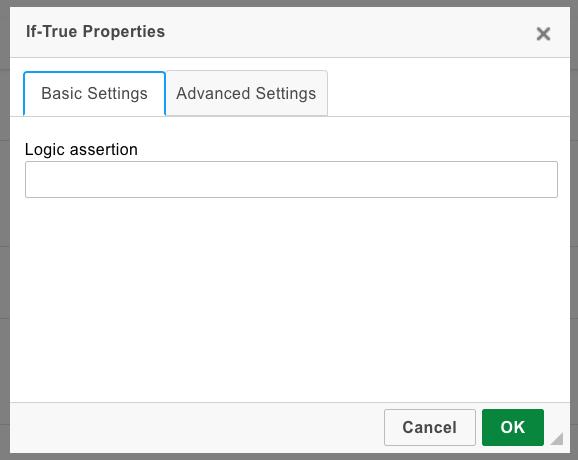This screenshot has height=460, width=578.
Task: Click the blank area below Logic assertion
Action: point(290,300)
